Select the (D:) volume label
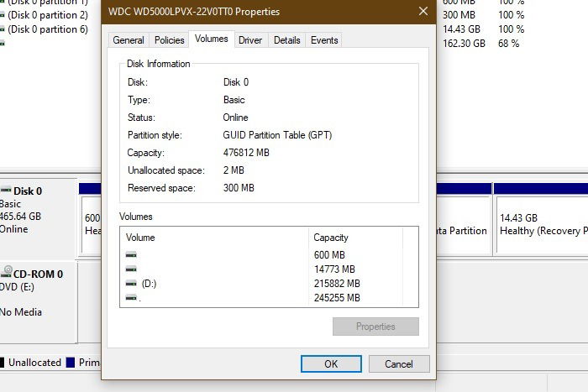 point(149,284)
